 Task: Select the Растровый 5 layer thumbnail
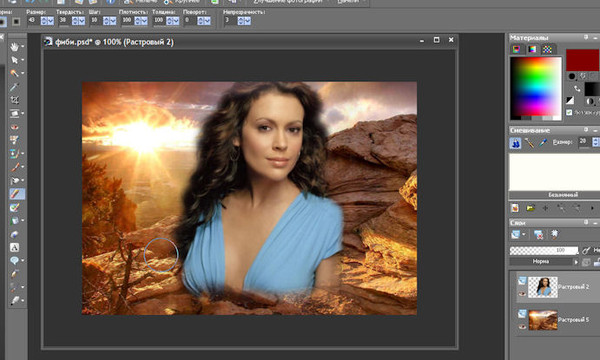pyautogui.click(x=543, y=320)
